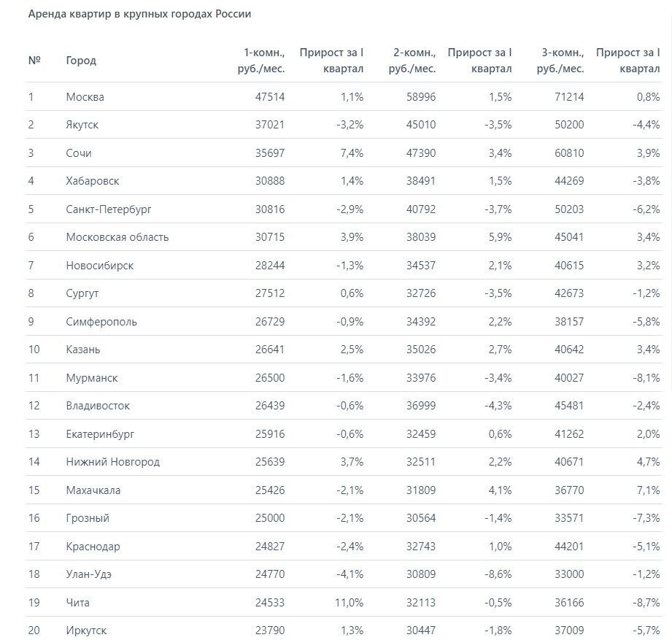
Task: Select the 60810 price in Сочи row
Action: click(569, 153)
